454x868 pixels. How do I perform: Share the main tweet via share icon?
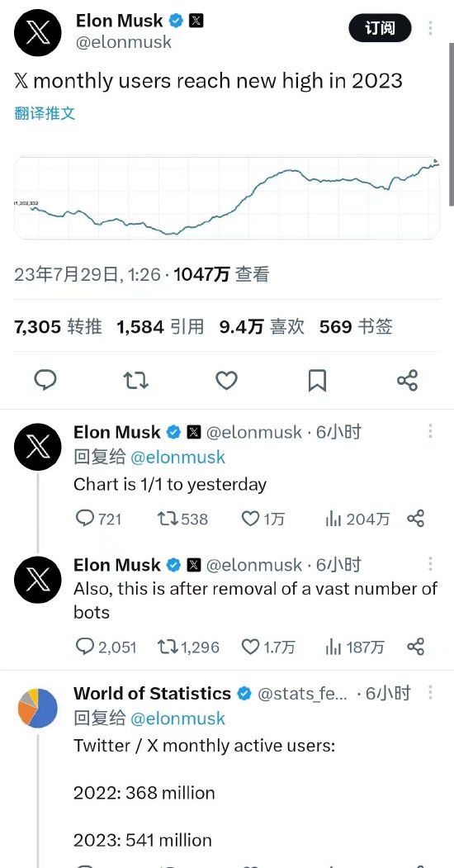click(x=408, y=380)
